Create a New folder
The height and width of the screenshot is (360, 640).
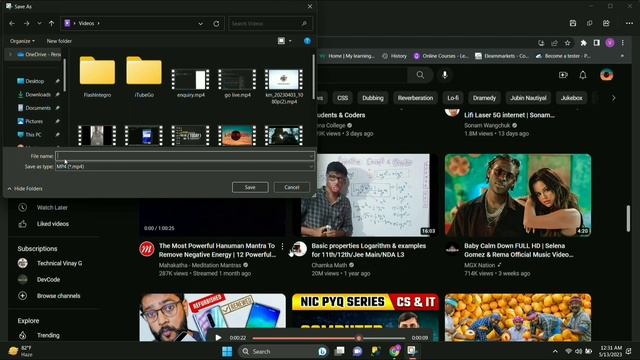pos(59,41)
